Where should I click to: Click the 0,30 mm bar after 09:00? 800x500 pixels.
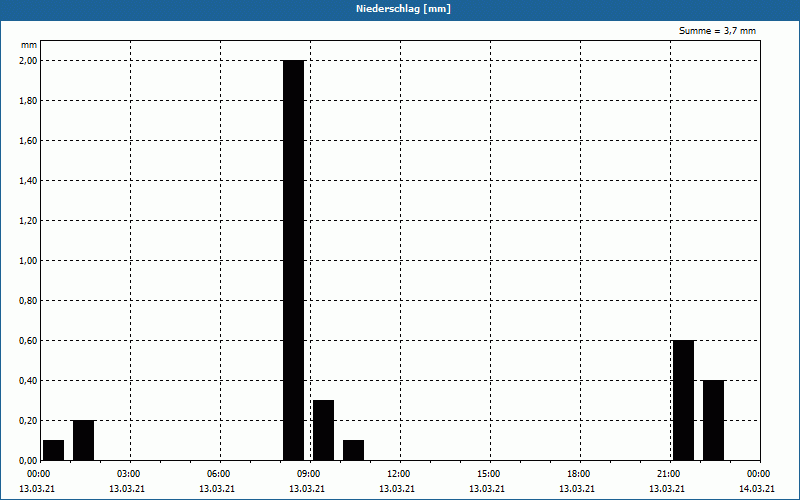pyautogui.click(x=323, y=430)
